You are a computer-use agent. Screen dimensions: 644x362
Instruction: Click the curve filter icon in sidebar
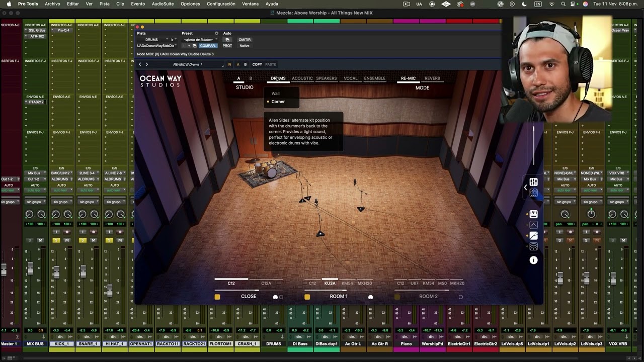[x=533, y=225]
